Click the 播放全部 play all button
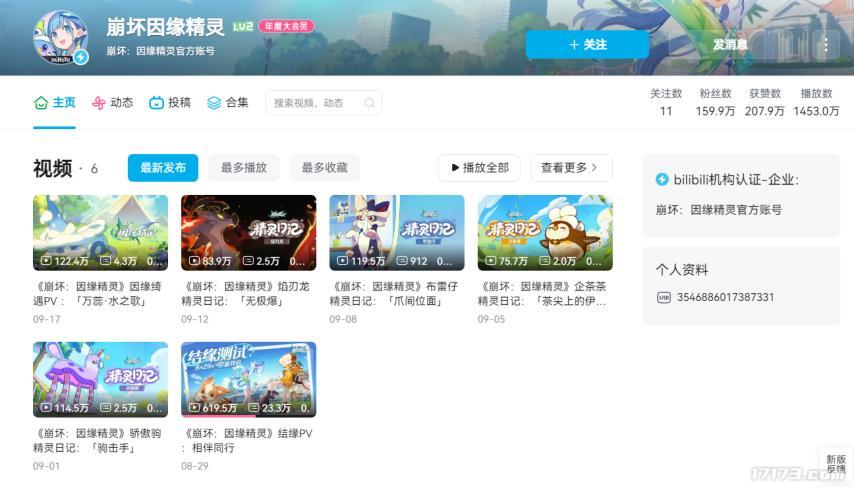The height and width of the screenshot is (488, 854). coord(479,168)
